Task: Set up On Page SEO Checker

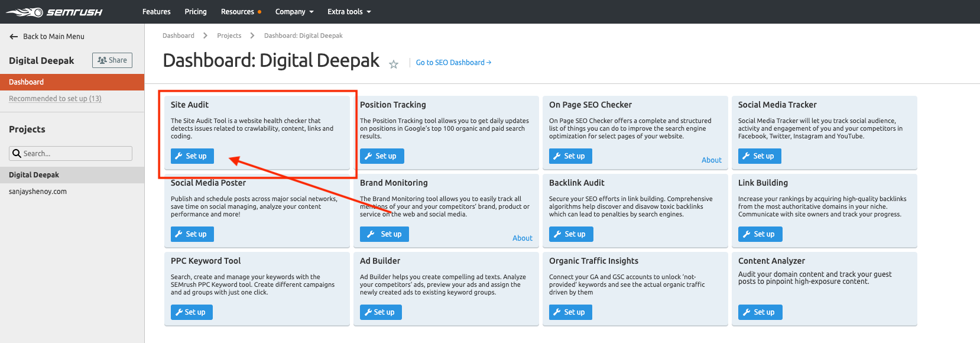Action: 570,156
